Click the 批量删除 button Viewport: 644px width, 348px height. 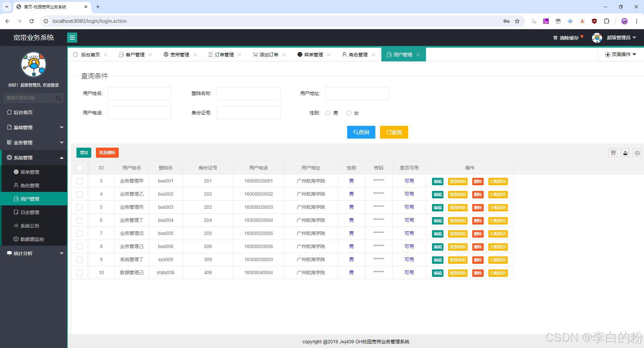click(107, 153)
